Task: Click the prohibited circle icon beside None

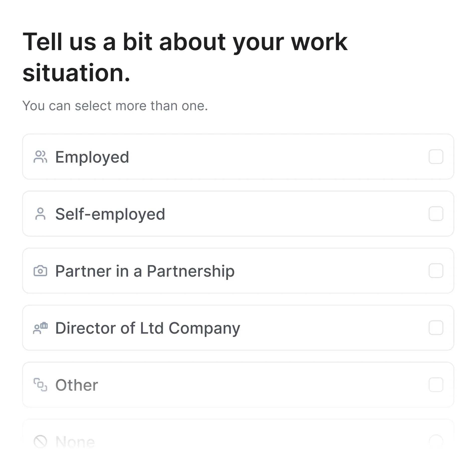Action: coord(40,441)
